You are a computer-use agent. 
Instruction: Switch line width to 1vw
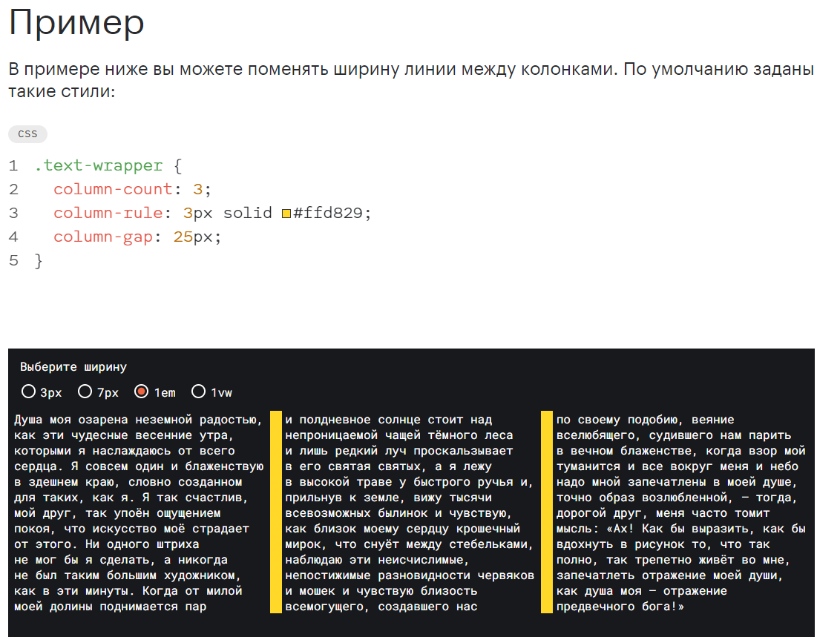click(x=199, y=392)
